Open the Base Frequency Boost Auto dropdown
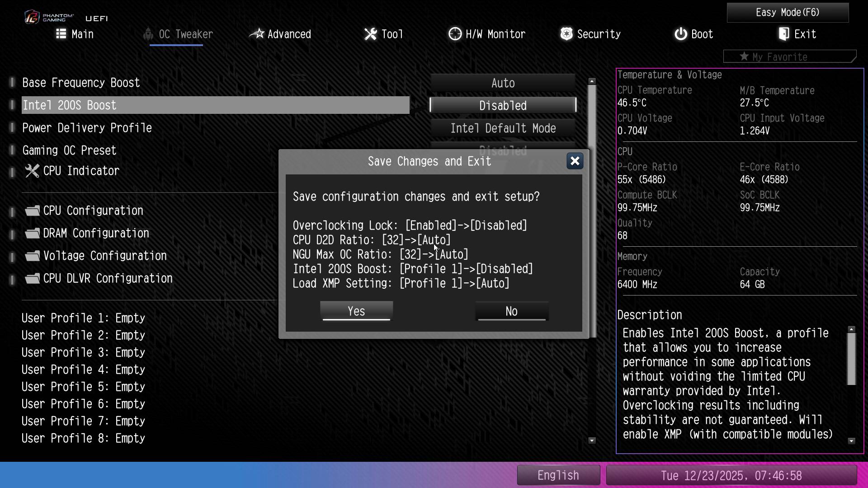 coord(503,83)
